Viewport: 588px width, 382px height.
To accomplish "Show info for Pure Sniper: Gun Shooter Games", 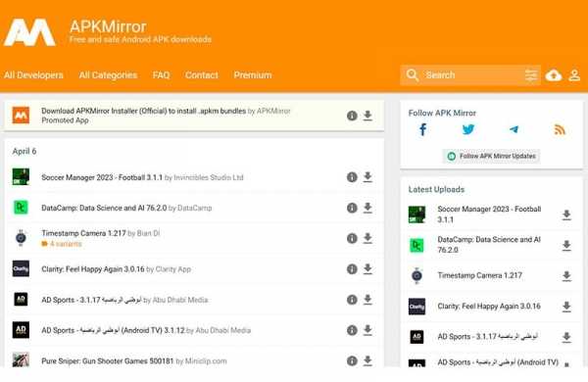I will click(352, 361).
